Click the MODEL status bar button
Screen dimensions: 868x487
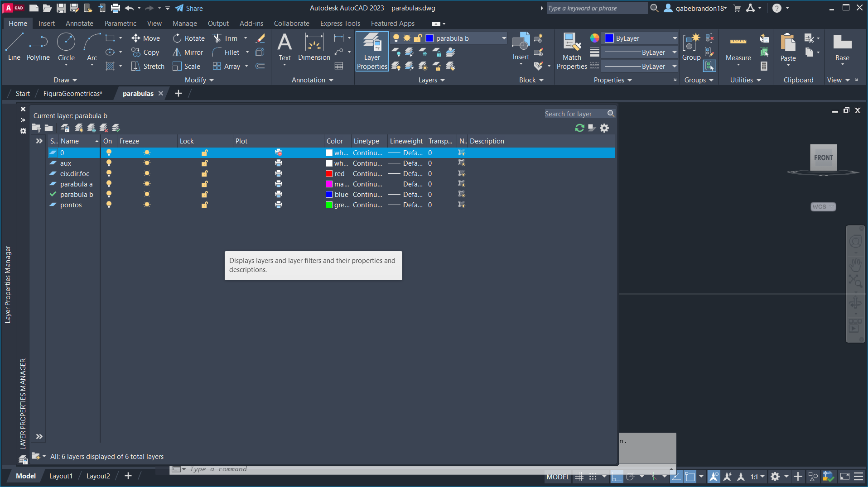tap(558, 477)
